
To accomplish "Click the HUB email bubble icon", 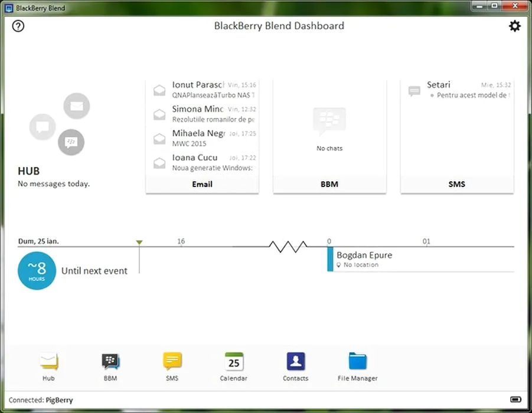I will 77,106.
